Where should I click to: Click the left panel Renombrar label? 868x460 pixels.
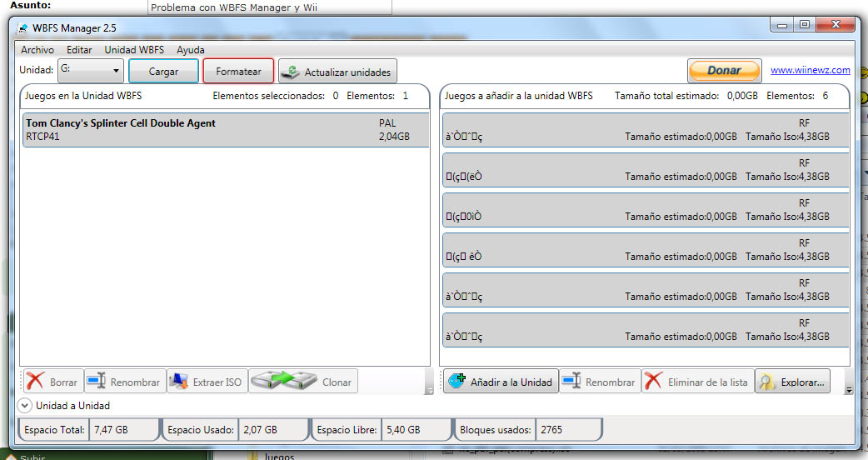pos(134,382)
